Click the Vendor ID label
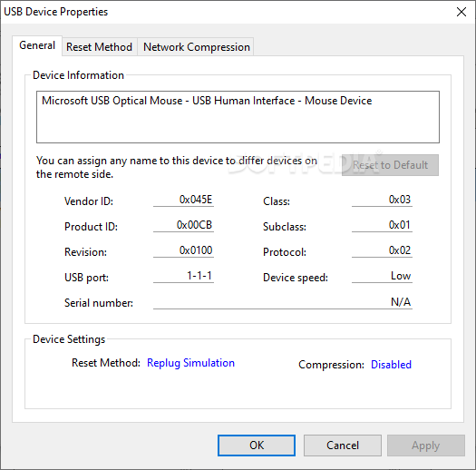The width and height of the screenshot is (476, 470). coord(89,201)
